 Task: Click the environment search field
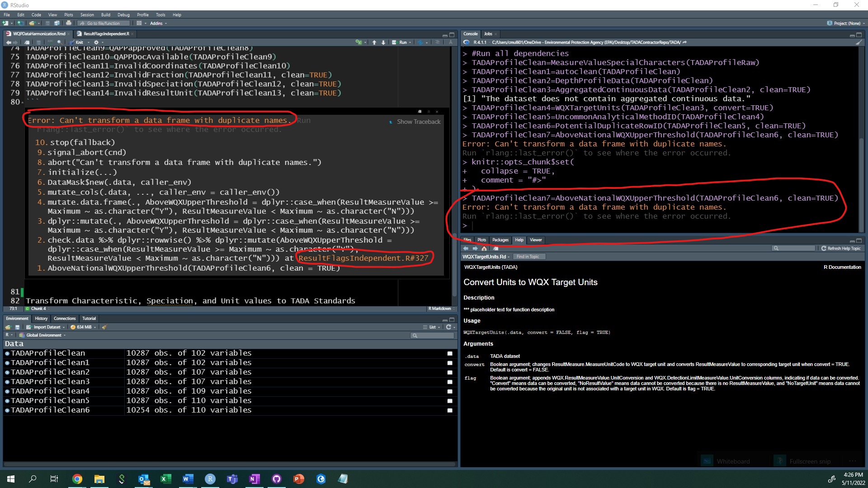pyautogui.click(x=433, y=335)
